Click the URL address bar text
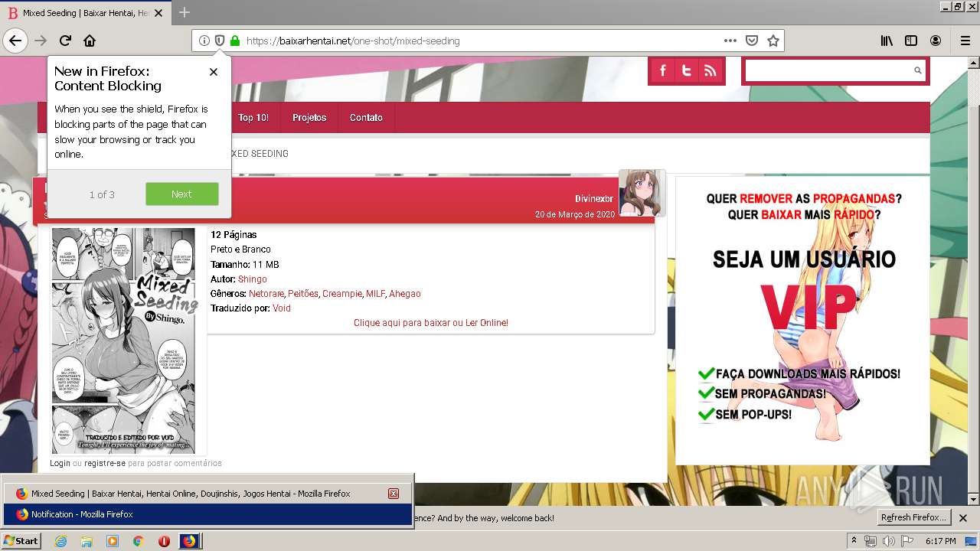Viewport: 980px width, 551px height. pyautogui.click(x=353, y=41)
